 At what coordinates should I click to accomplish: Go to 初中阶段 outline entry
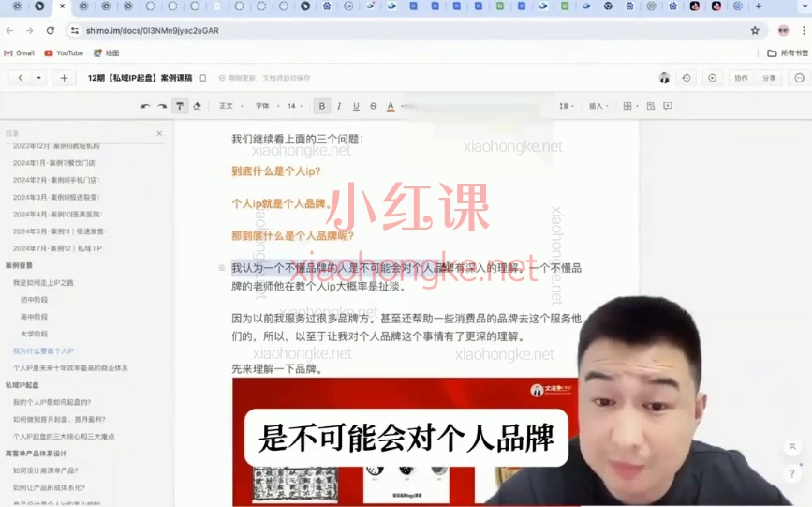(x=34, y=300)
